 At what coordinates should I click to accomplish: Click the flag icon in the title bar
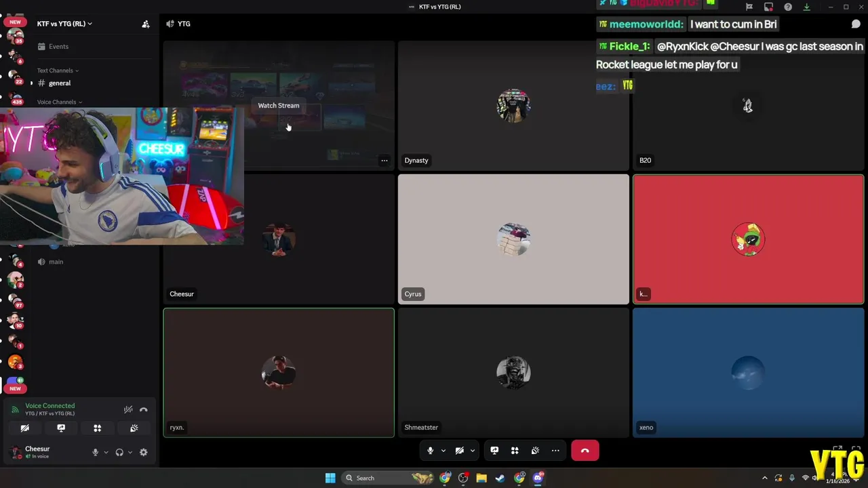point(749,7)
